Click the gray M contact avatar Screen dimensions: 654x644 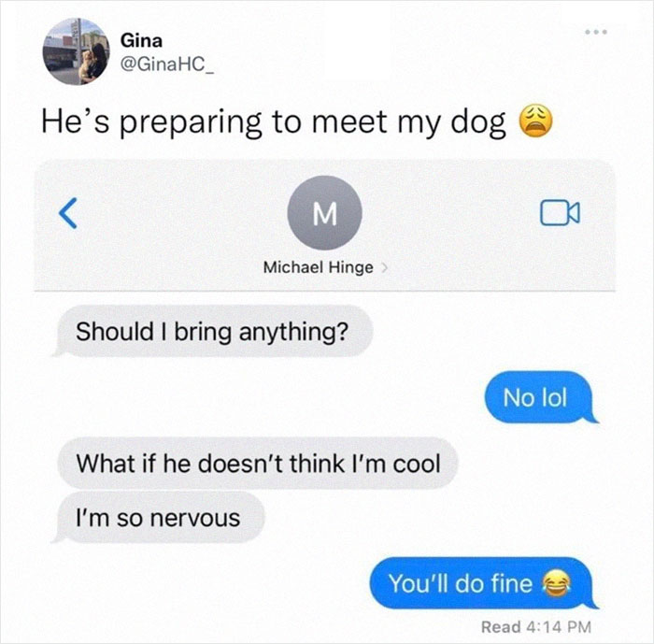coord(324,212)
